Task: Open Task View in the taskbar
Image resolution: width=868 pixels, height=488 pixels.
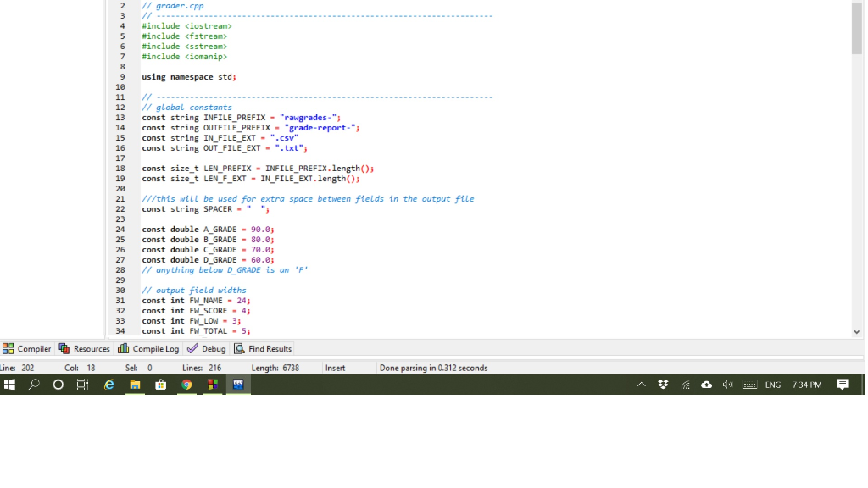Action: coord(82,385)
